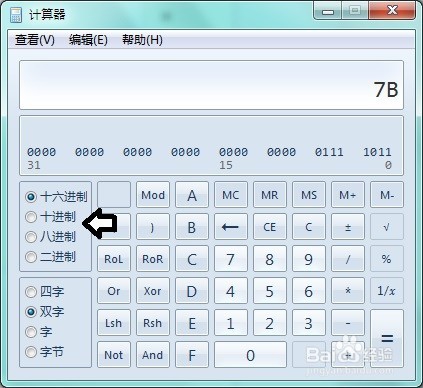
Task: Click the number 7 key
Action: [231, 259]
